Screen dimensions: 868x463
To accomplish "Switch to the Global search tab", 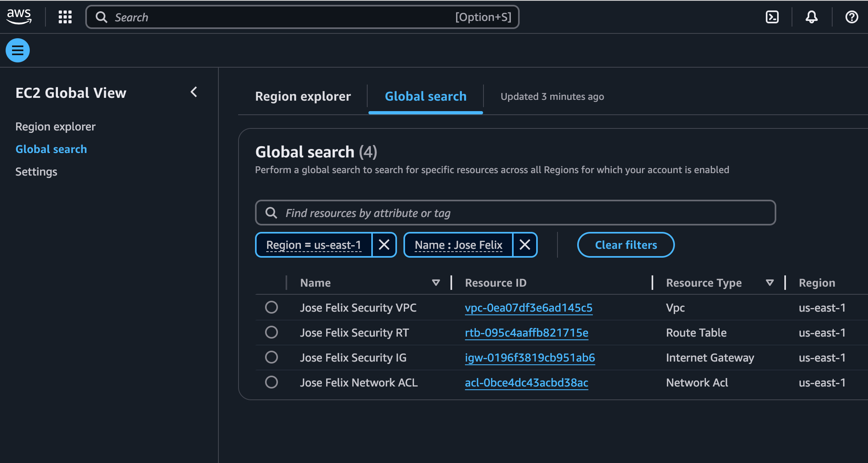I will 426,96.
